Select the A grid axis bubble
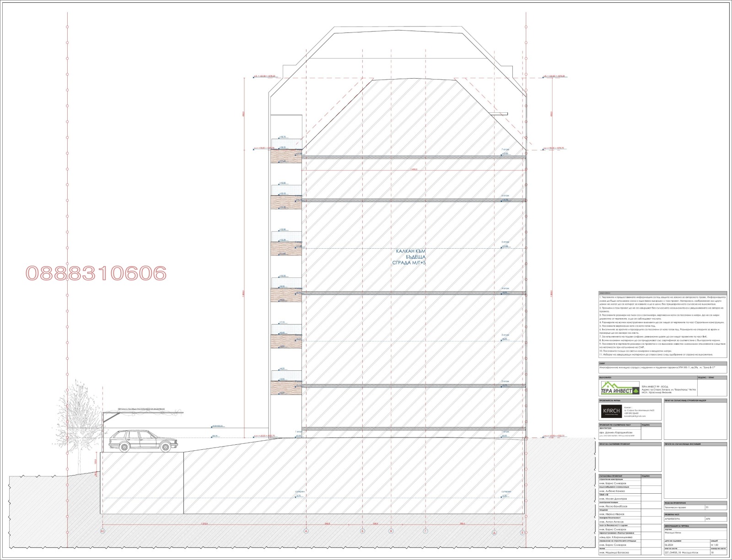The image size is (732, 560). [306, 532]
